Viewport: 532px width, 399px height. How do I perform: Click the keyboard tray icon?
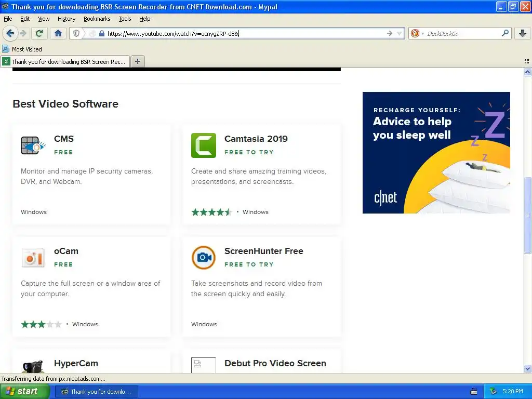pyautogui.click(x=474, y=392)
